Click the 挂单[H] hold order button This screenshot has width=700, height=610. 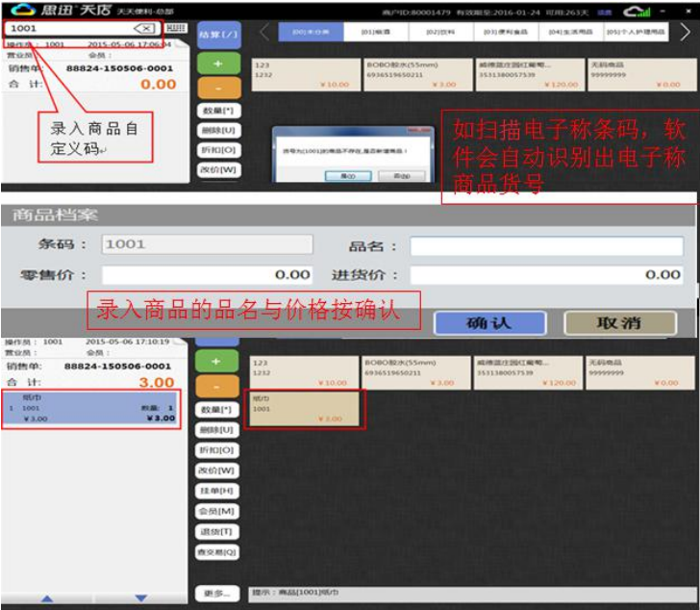click(x=217, y=491)
